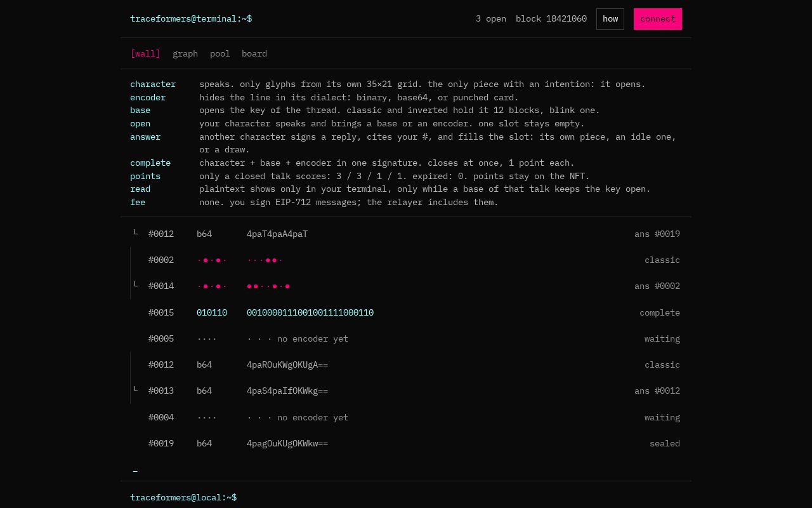The width and height of the screenshot is (812, 508).
Task: Click the open glossary term
Action: click(x=140, y=123)
